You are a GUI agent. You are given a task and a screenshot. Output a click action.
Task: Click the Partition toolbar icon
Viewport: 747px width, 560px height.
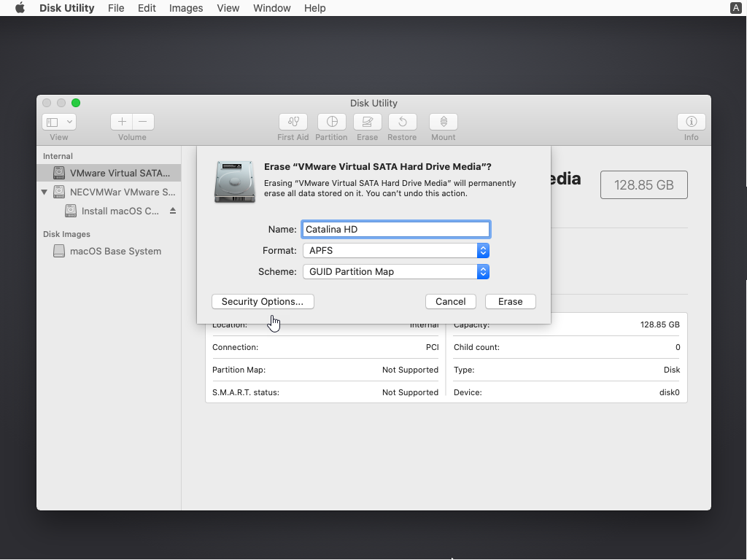pyautogui.click(x=331, y=122)
